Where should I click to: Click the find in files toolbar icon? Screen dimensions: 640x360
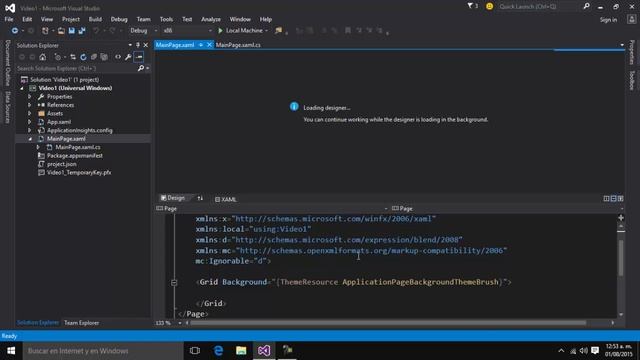[x=279, y=31]
